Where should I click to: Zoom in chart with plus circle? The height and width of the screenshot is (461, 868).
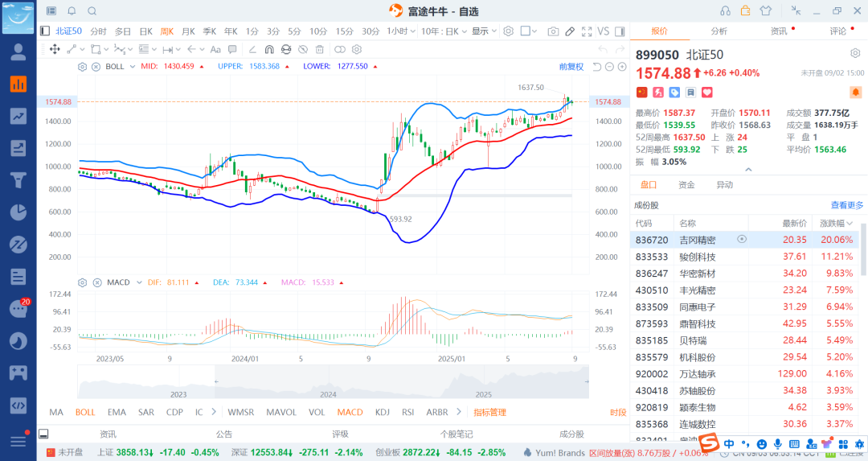(x=622, y=67)
